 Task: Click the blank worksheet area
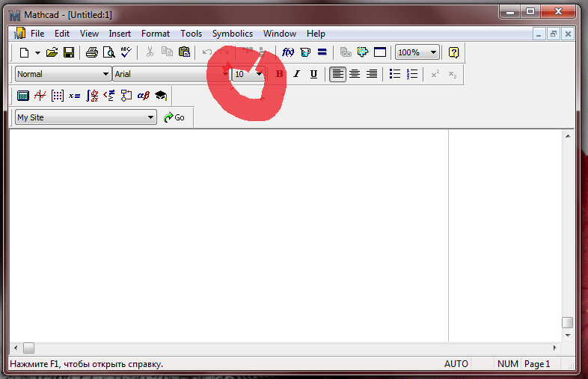point(229,235)
